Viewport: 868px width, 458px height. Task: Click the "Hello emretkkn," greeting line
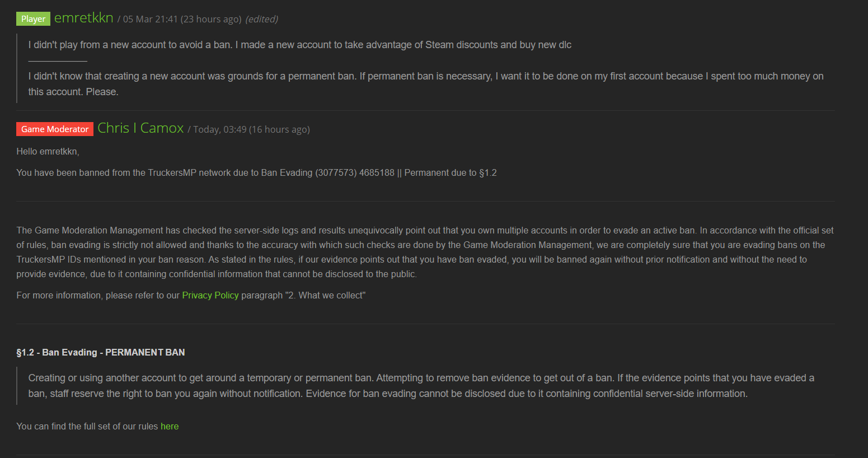tap(48, 151)
